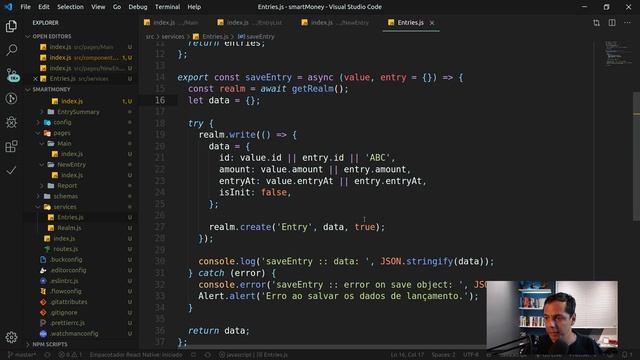Open the Extensions view icon
Screen dimensions: 640x360
[x=11, y=146]
